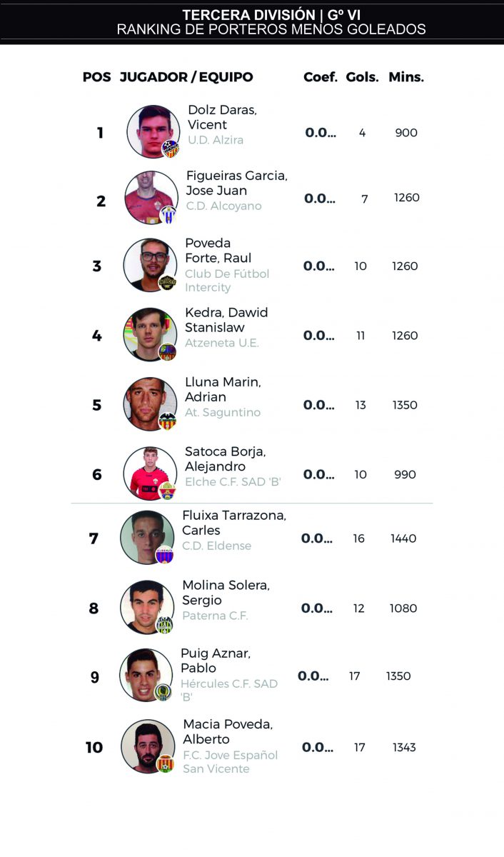Open Figueiras Garcia, Jose Juan player name

pos(237,183)
